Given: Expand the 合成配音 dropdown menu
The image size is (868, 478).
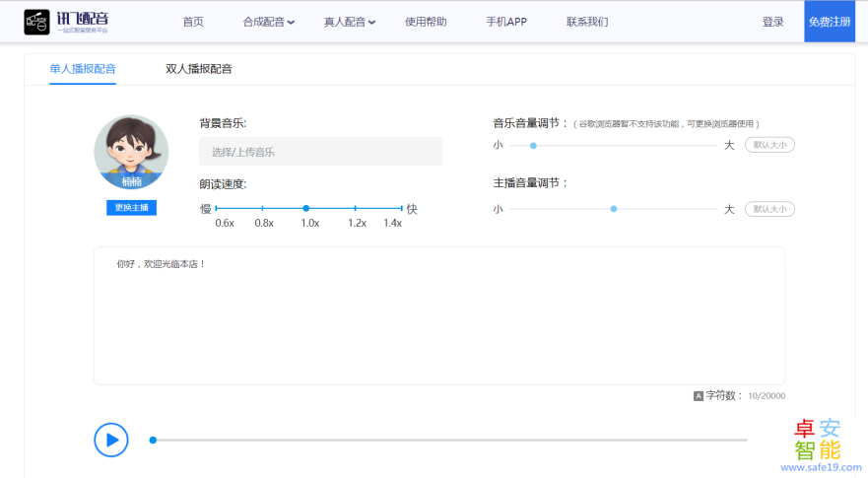Looking at the screenshot, I should [268, 22].
